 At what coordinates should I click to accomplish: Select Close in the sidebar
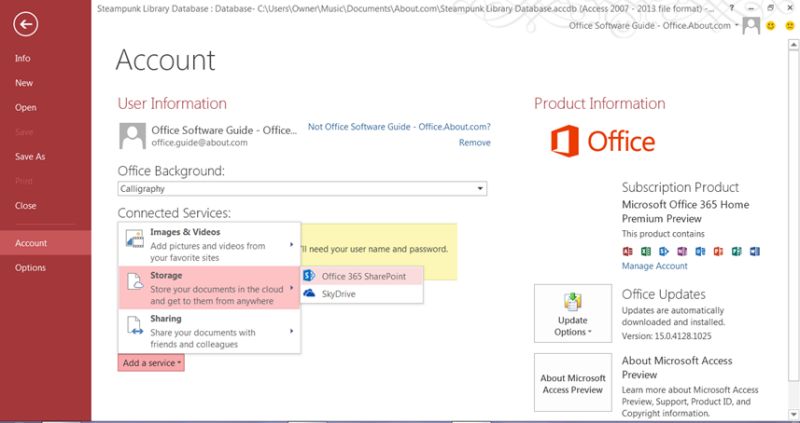26,206
